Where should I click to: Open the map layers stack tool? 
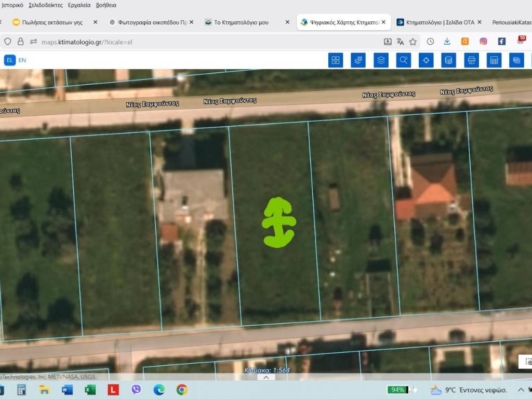(x=381, y=60)
